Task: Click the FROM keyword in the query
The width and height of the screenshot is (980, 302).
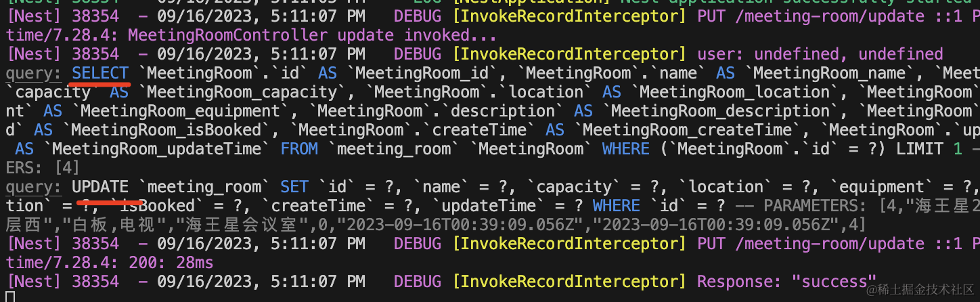Action: pyautogui.click(x=299, y=149)
